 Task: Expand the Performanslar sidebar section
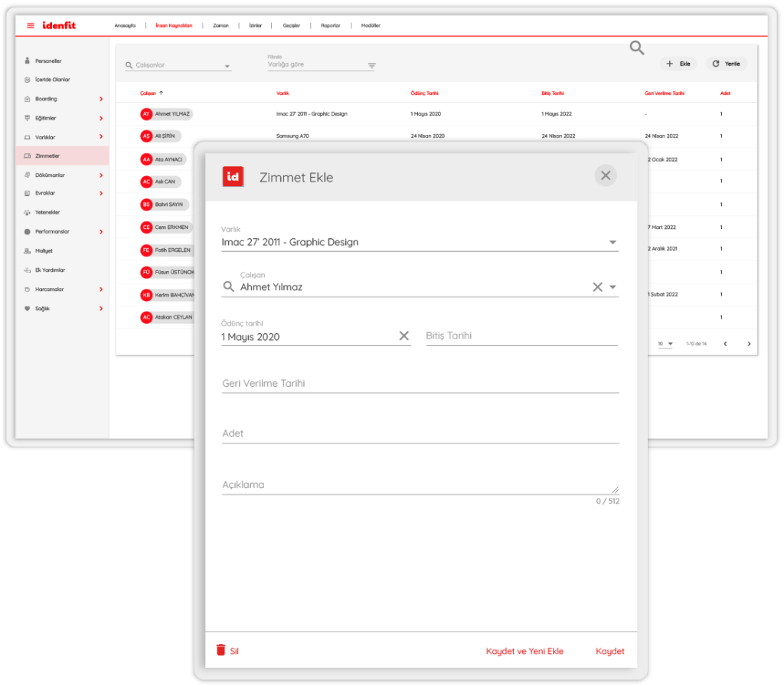[101, 231]
